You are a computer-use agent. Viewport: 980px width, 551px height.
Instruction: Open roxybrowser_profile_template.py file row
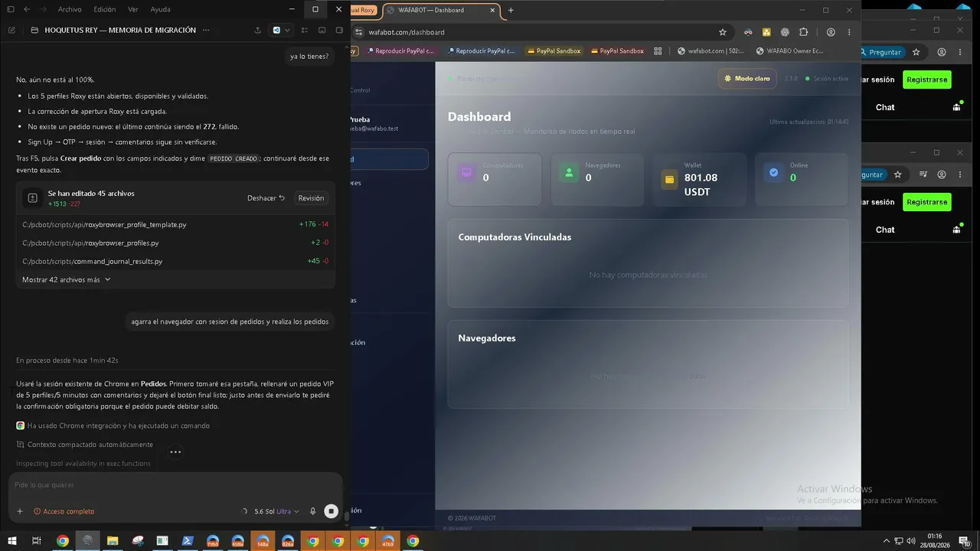[175, 224]
